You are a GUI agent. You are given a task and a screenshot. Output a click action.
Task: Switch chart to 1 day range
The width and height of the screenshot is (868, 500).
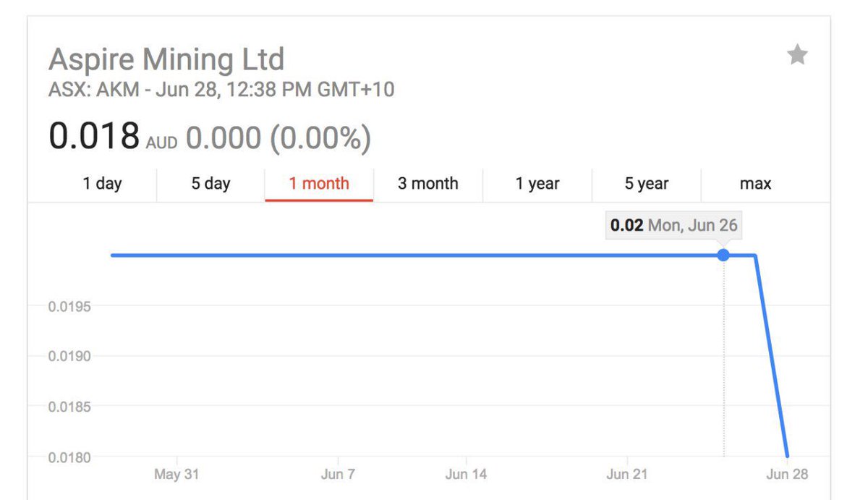[102, 184]
